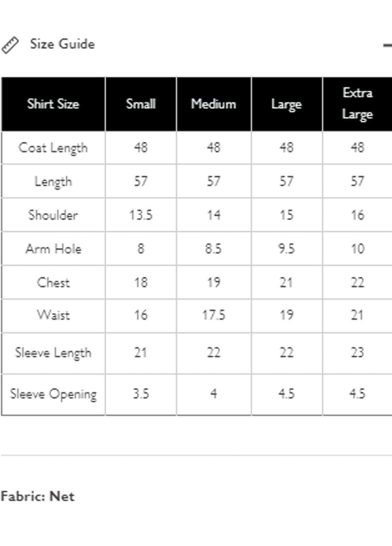Click the Arm Hole row label
The width and height of the screenshot is (392, 546).
coord(53,249)
